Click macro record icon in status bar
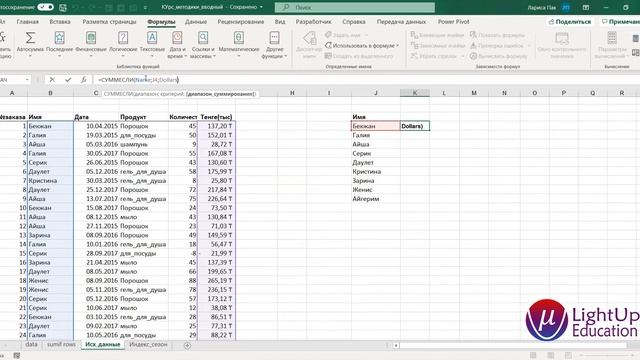 [16, 356]
